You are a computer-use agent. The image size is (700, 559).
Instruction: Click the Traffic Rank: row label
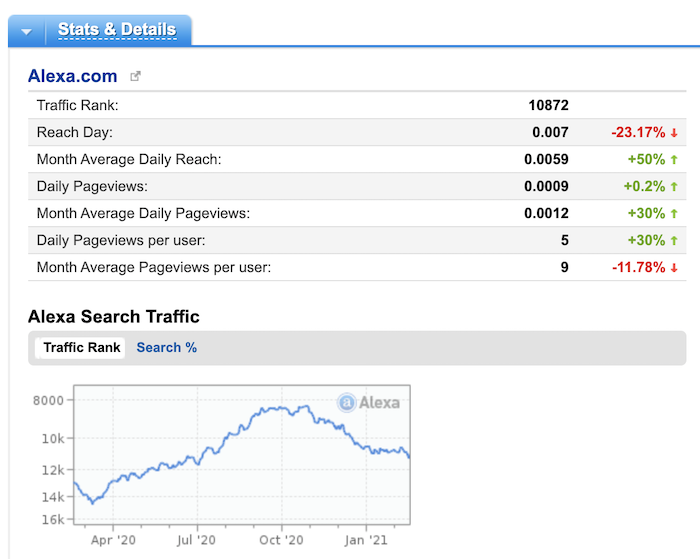(77, 105)
